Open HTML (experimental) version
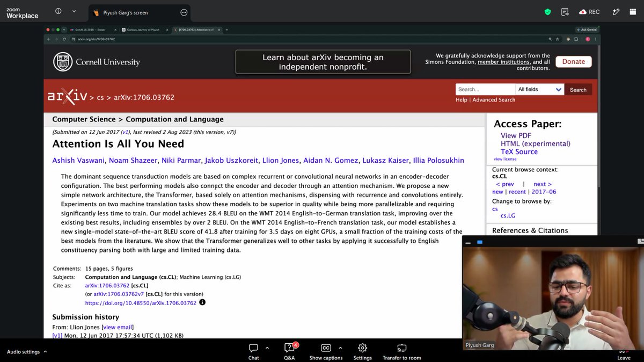 tap(536, 144)
